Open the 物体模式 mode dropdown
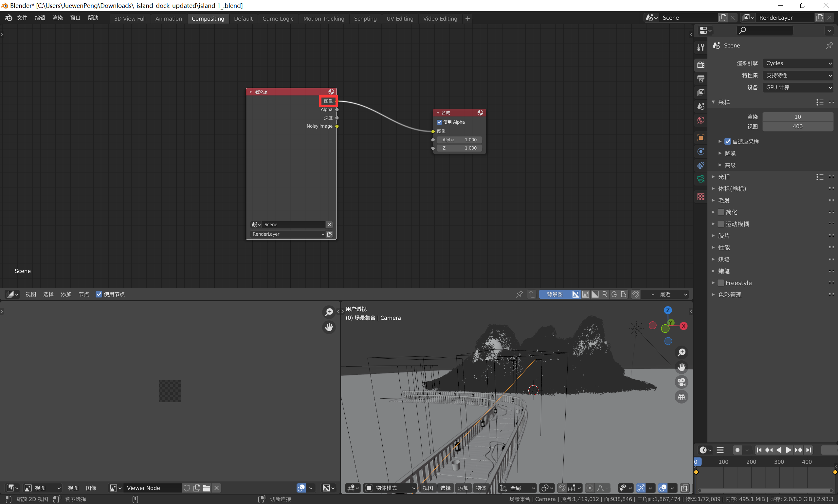838x504 pixels. point(389,488)
